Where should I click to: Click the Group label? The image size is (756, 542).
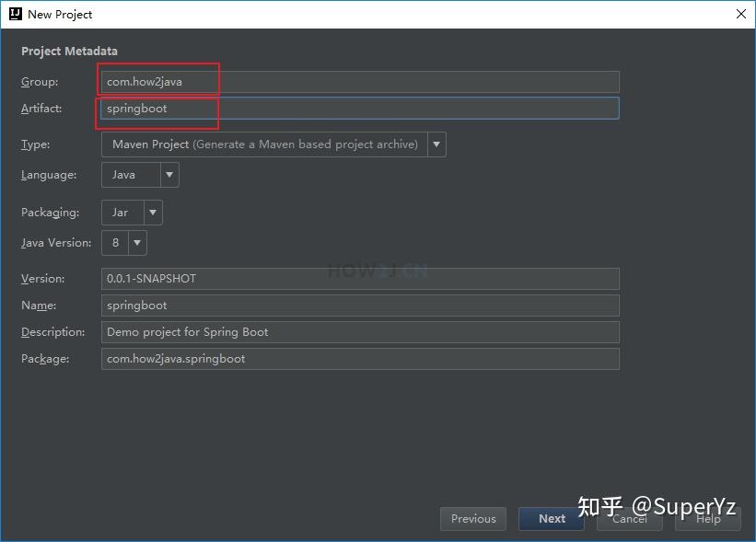40,83
